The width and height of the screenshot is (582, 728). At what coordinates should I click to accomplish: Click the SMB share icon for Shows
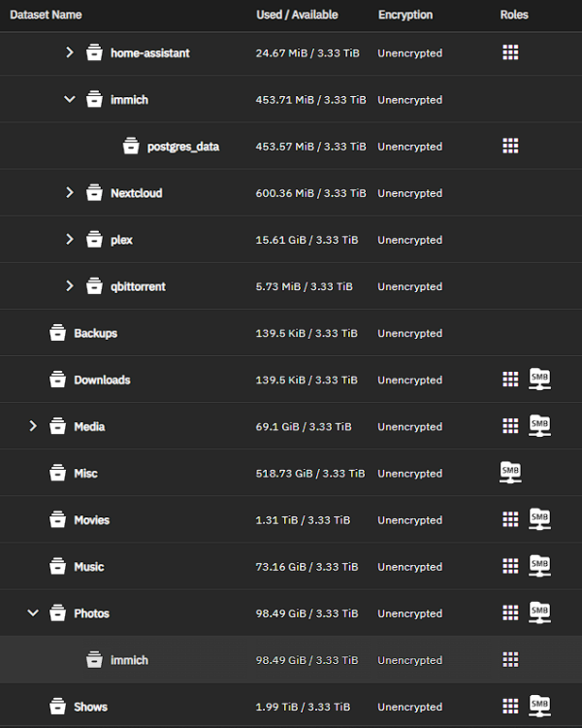click(x=539, y=706)
